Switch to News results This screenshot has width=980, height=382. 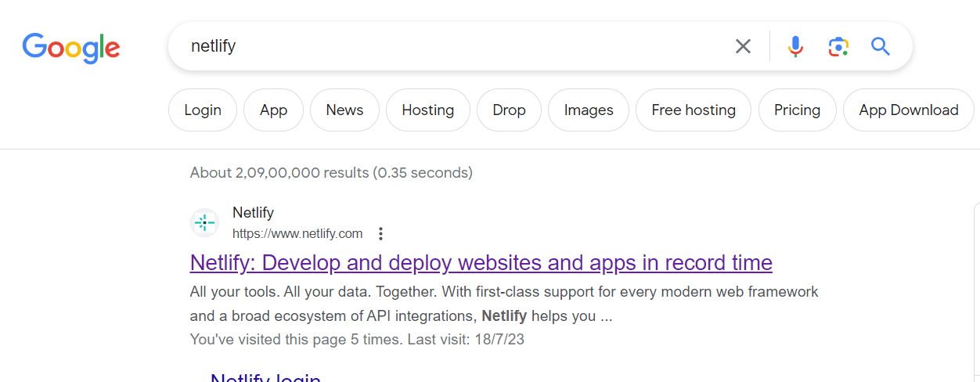(x=344, y=110)
